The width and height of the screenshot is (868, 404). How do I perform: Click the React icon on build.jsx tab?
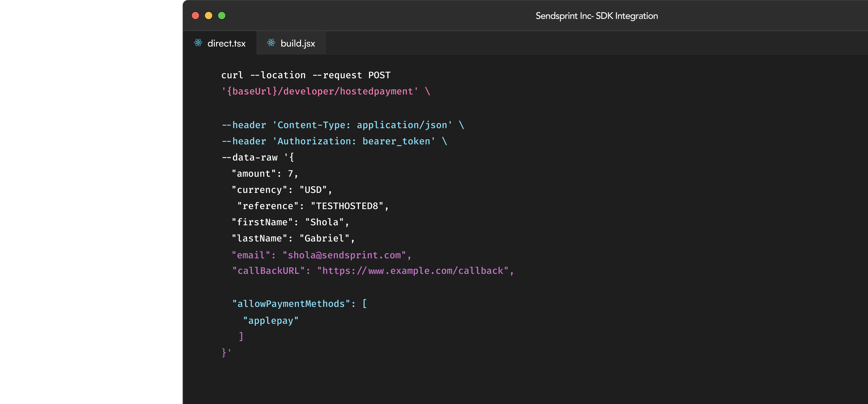[271, 43]
